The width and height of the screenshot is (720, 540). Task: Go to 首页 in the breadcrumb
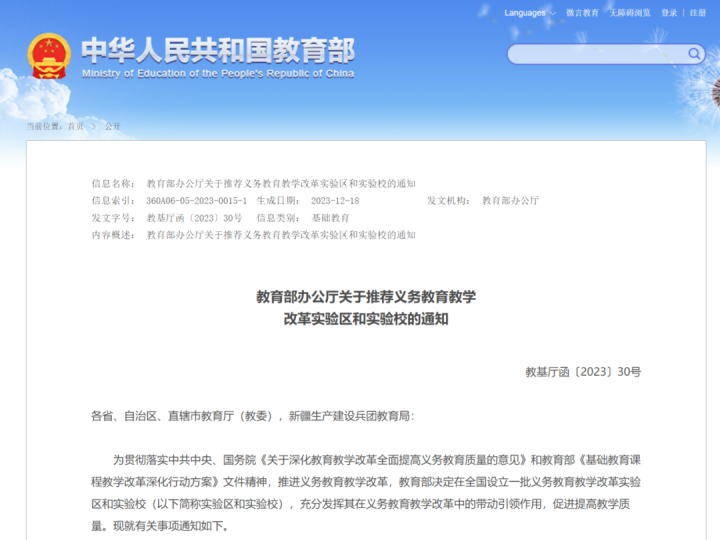pyautogui.click(x=76, y=126)
